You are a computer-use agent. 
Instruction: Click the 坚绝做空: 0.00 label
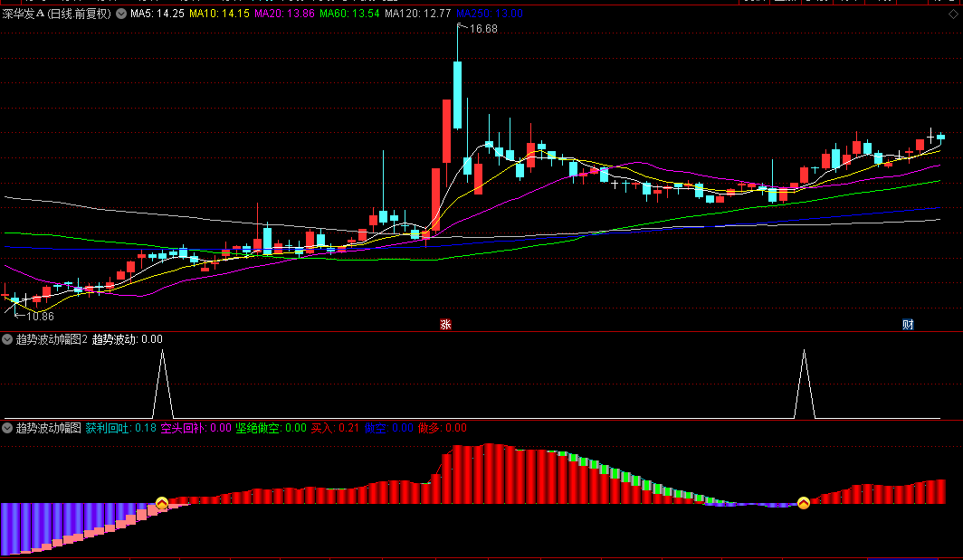click(x=271, y=428)
